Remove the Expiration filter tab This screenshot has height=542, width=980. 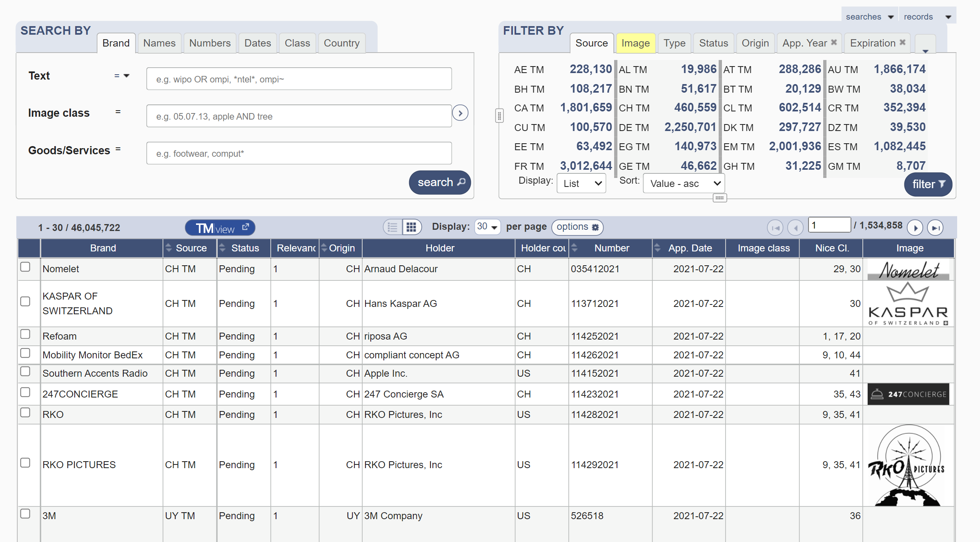pyautogui.click(x=902, y=42)
